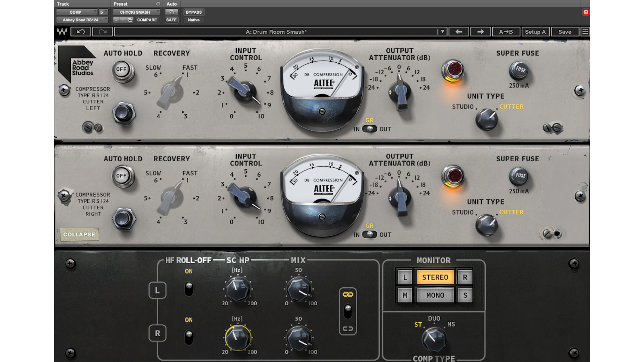Click the left unit Altec compression meter

322,90
